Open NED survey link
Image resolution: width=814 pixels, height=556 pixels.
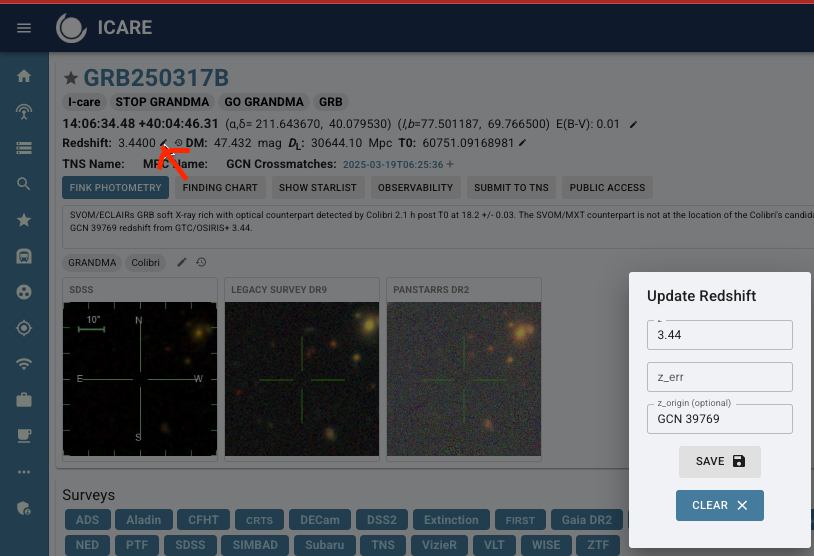pos(87,545)
